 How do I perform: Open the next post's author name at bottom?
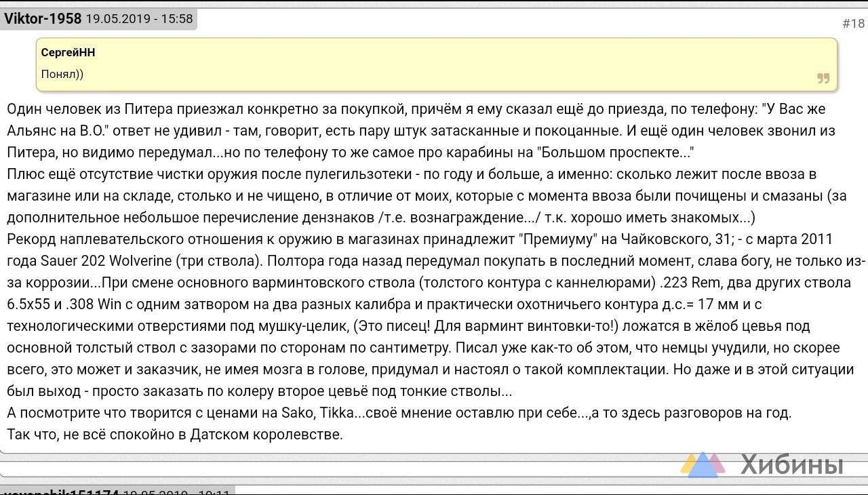(x=60, y=492)
